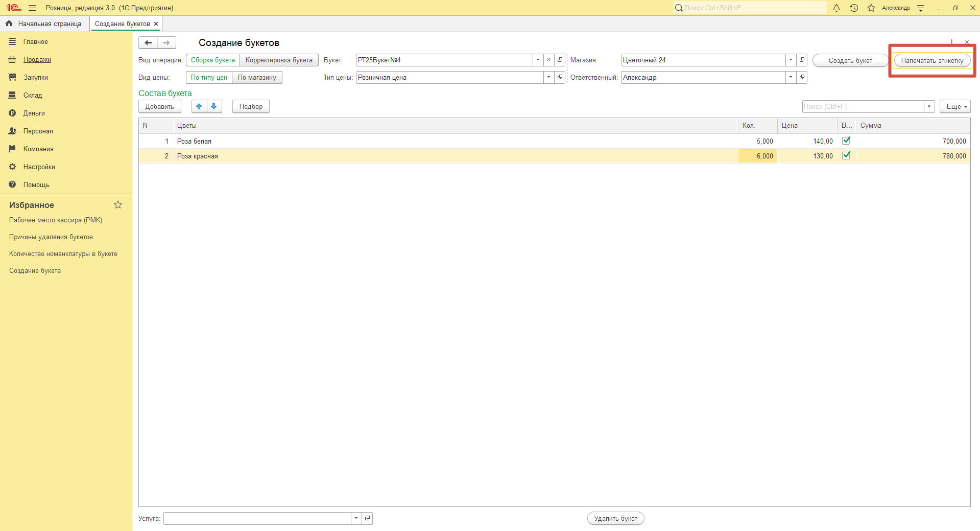Toggle checkbox for Роза белая row
The height and width of the screenshot is (531, 980).
tap(846, 141)
